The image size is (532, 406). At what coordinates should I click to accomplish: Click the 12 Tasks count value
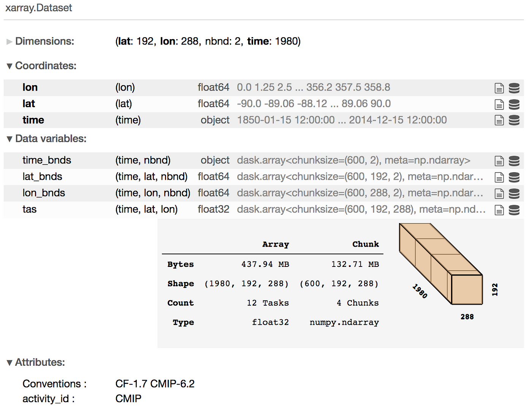pyautogui.click(x=268, y=303)
